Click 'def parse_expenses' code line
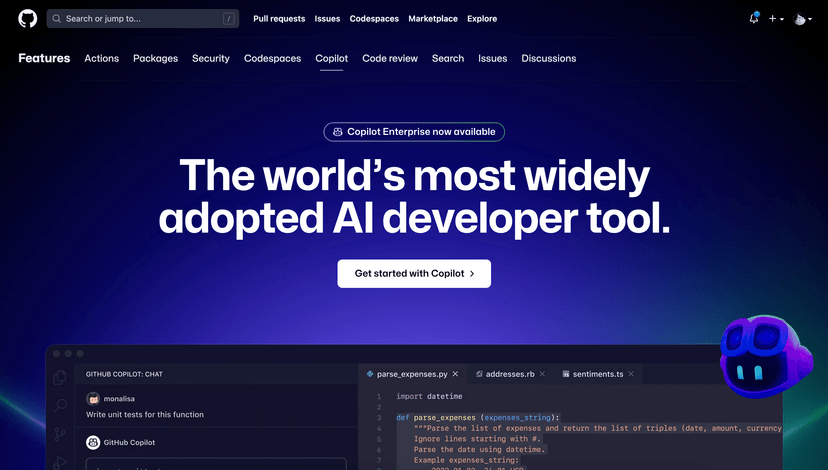This screenshot has height=470, width=828. point(477,417)
